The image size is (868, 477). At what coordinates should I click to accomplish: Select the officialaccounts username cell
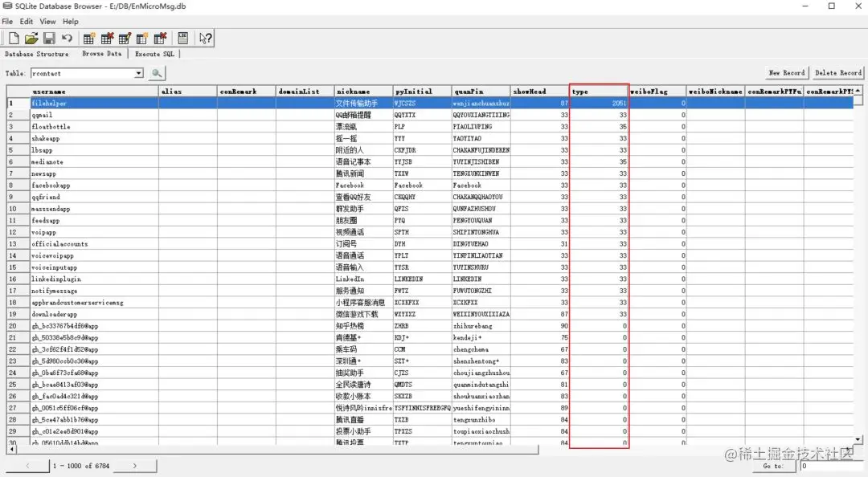click(x=94, y=243)
